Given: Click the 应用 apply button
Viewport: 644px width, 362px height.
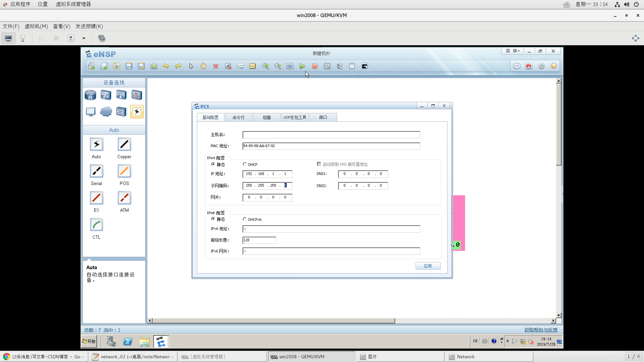Looking at the screenshot, I should [428, 266].
